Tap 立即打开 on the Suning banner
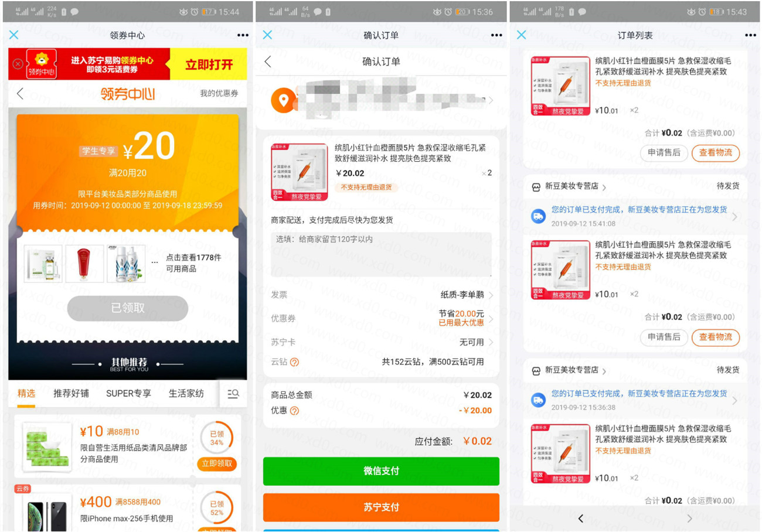Screen dimensions: 762x532 click(x=209, y=64)
